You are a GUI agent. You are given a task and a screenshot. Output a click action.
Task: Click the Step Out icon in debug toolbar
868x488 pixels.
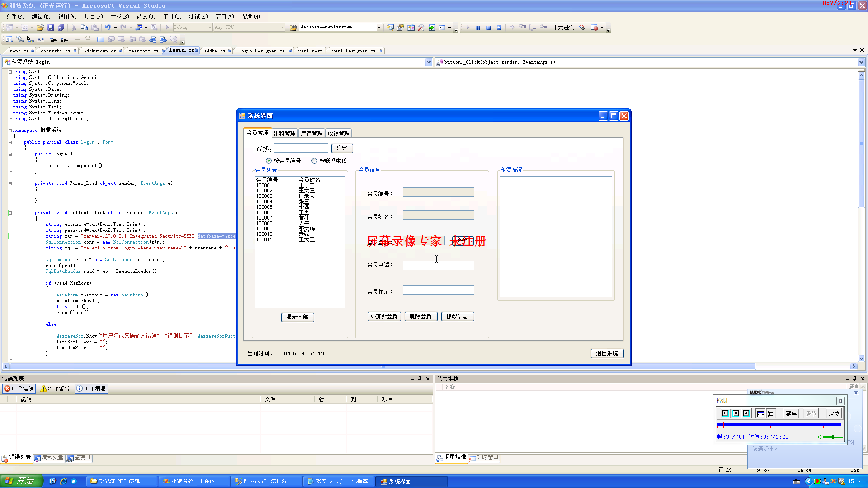click(543, 28)
